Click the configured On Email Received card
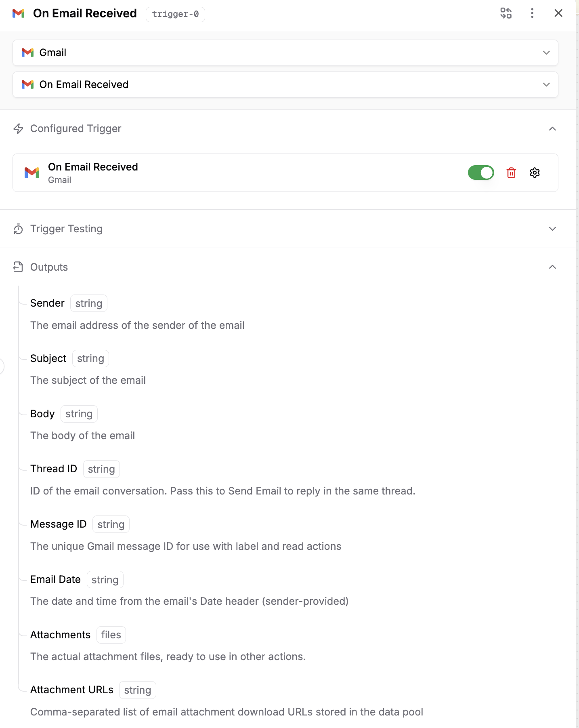579x728 pixels. [242, 173]
